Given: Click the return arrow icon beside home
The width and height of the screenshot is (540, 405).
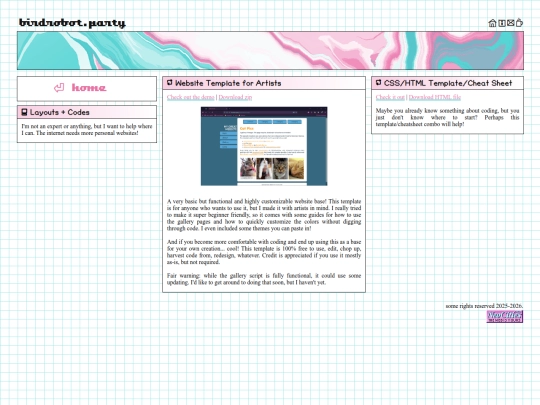Looking at the screenshot, I should (59, 88).
